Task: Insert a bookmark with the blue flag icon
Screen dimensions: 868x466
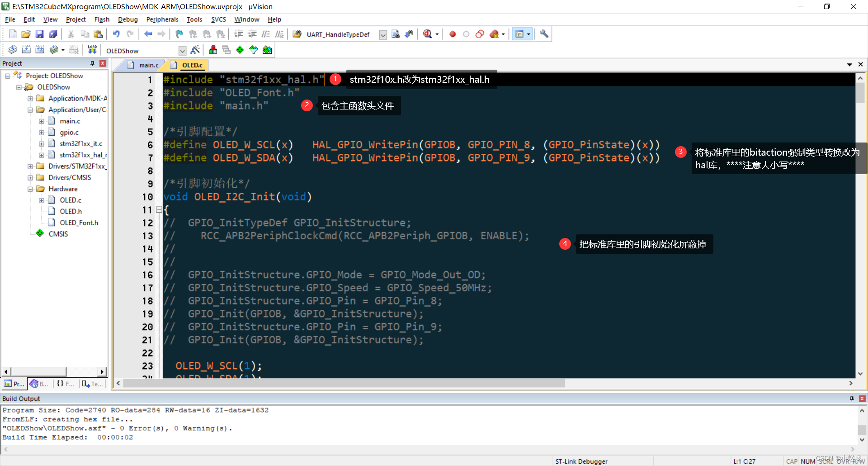Action: click(x=179, y=34)
